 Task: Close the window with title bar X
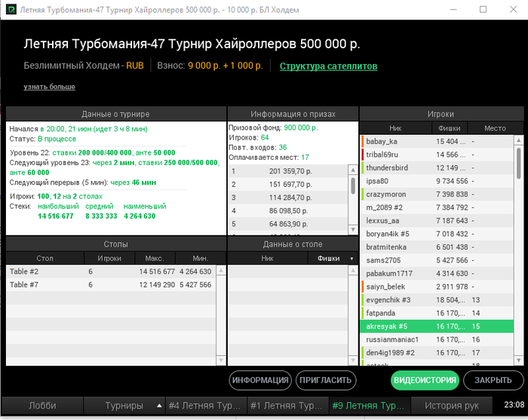pos(513,9)
